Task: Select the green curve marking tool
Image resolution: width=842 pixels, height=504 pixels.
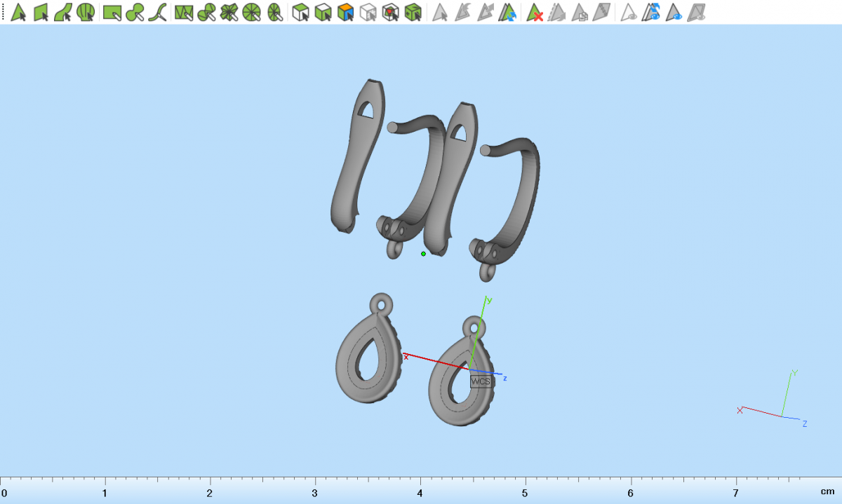Action: tap(159, 12)
